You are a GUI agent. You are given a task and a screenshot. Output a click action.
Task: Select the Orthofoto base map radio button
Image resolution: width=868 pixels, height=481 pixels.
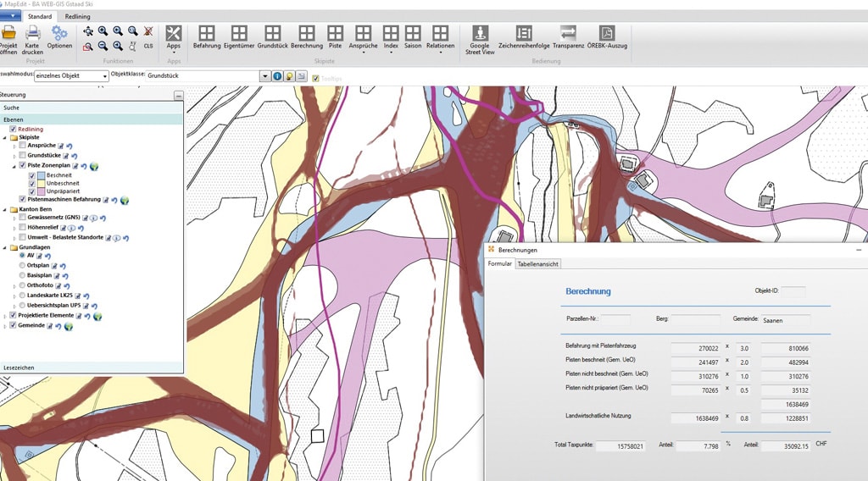coord(22,286)
